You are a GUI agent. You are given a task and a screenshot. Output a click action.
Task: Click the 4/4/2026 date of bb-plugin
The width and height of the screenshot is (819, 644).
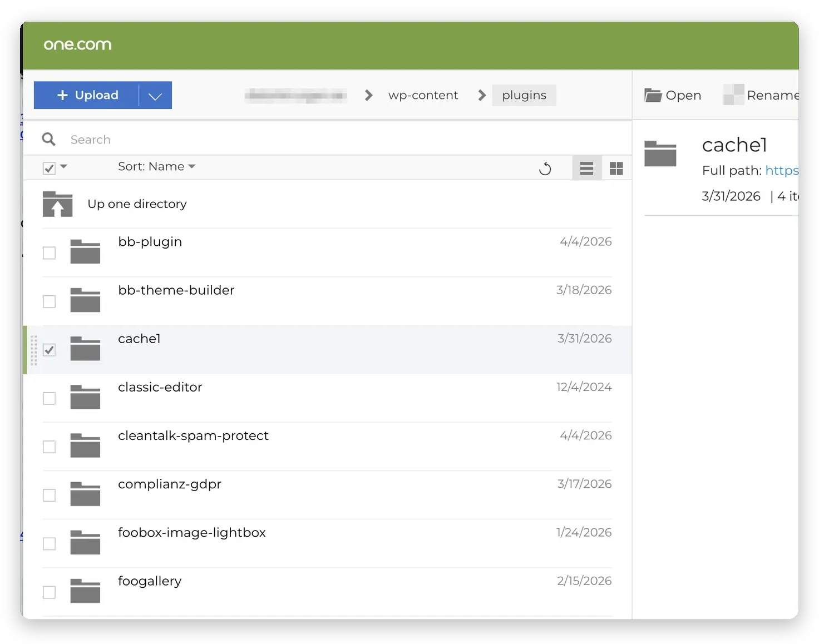586,241
